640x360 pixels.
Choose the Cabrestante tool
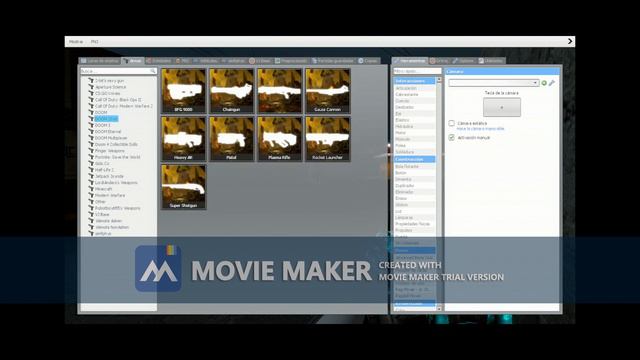pyautogui.click(x=415, y=94)
